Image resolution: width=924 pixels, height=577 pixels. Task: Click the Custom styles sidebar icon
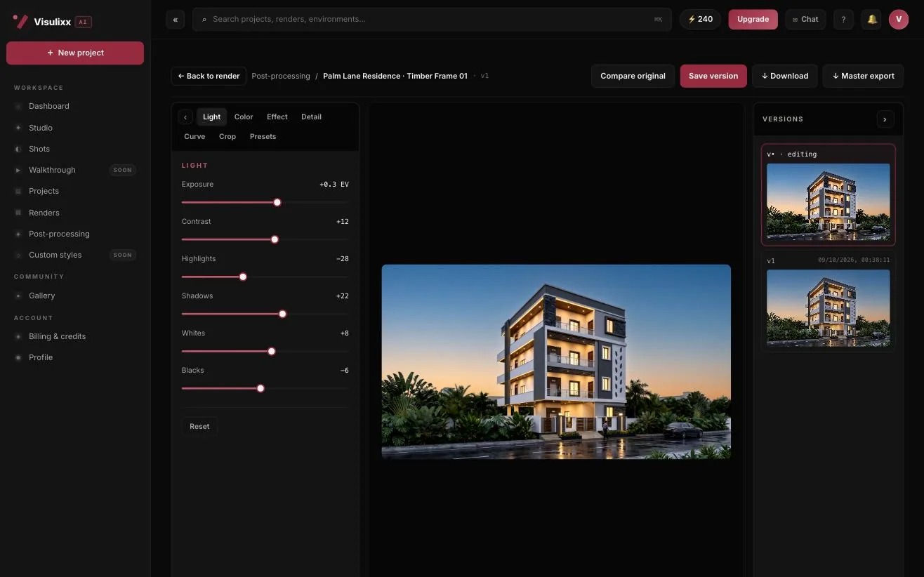point(18,255)
